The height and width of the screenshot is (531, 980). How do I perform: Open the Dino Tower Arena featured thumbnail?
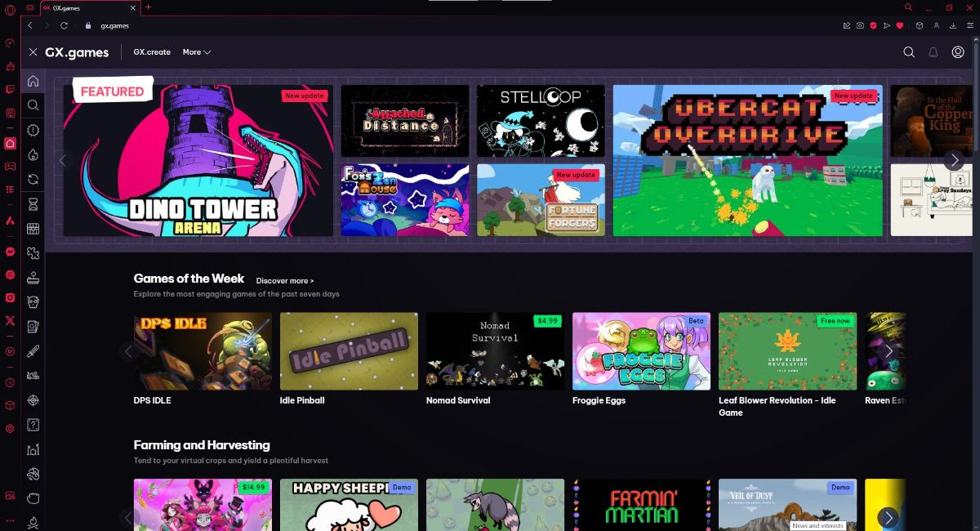point(198,160)
